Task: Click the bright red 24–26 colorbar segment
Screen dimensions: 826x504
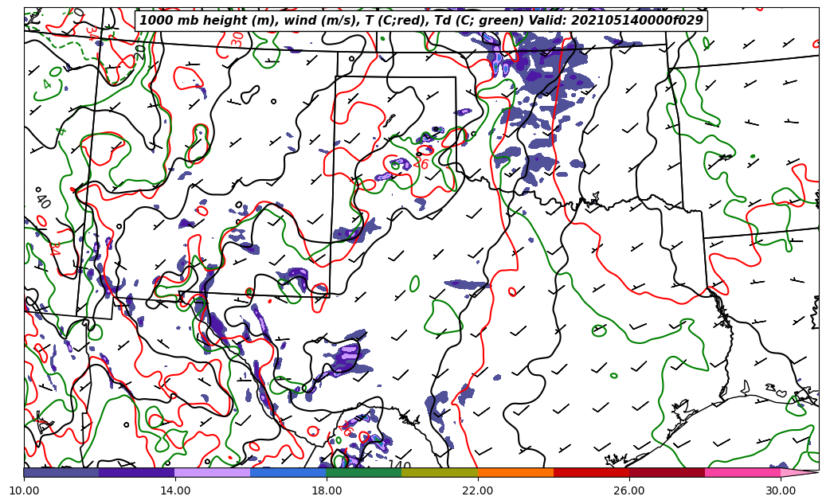Action: (591, 472)
